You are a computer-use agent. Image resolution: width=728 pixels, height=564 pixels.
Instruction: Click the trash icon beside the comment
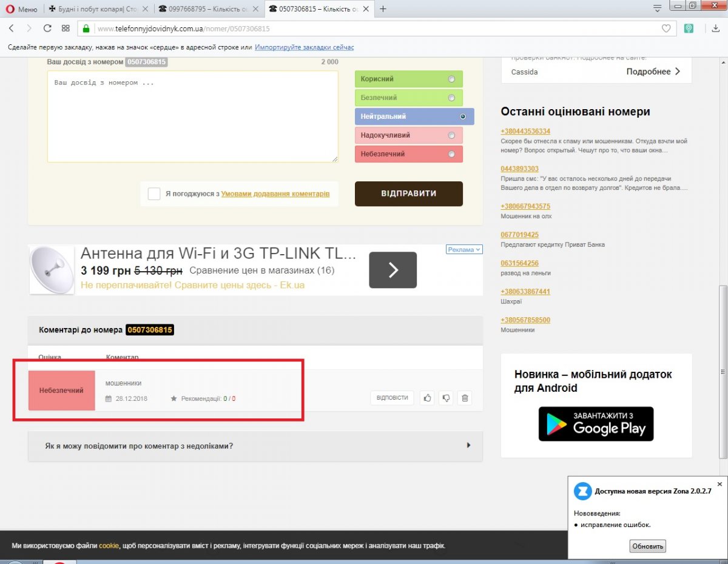(x=465, y=398)
